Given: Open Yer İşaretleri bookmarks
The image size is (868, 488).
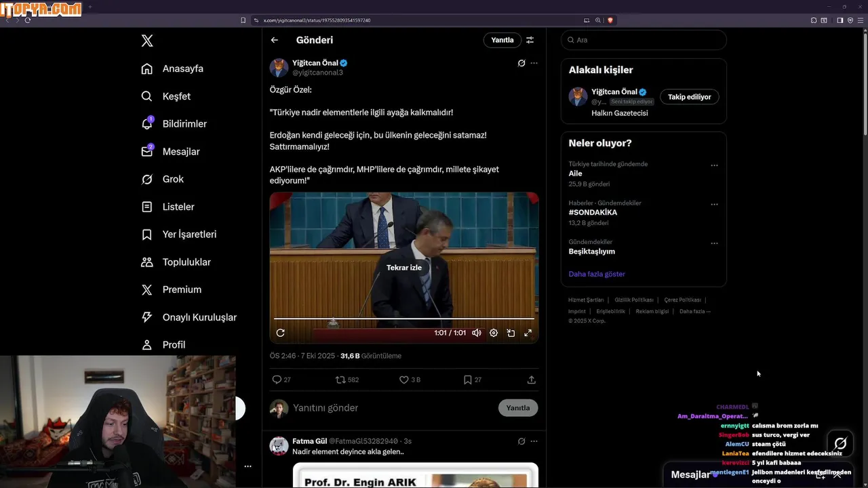Looking at the screenshot, I should pyautogui.click(x=178, y=235).
